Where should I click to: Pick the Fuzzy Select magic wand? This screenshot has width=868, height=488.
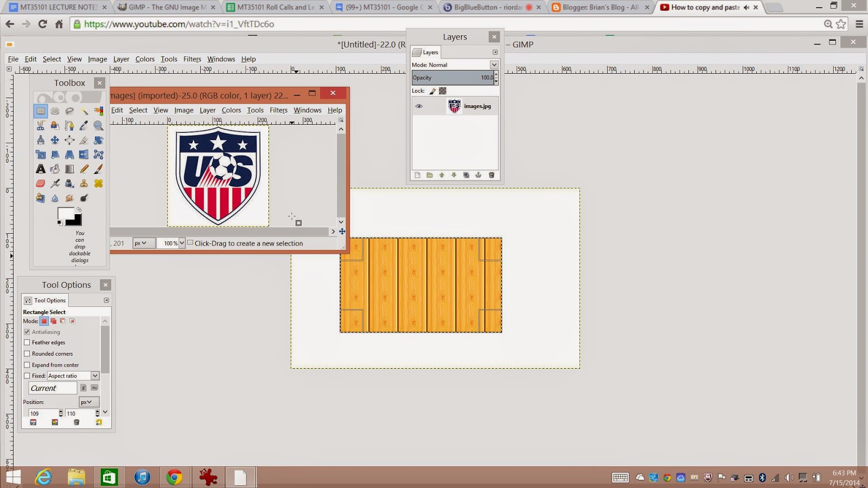tap(84, 111)
